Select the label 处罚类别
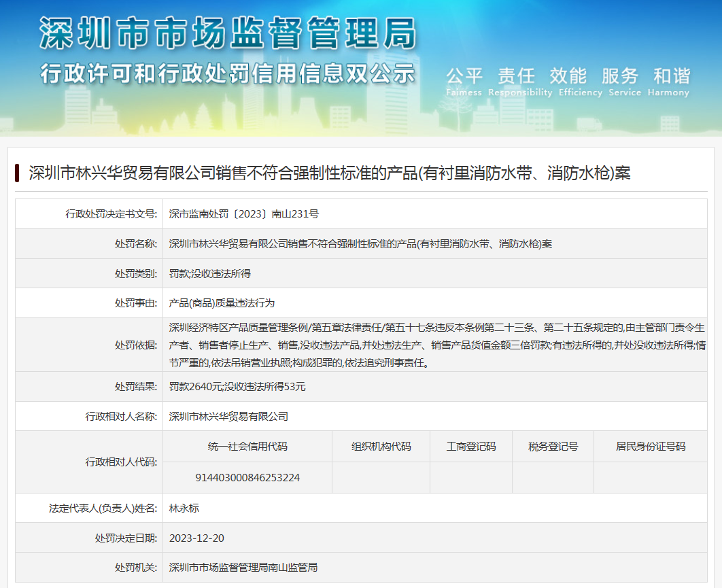Viewport: 722px width, 588px height. 136,273
